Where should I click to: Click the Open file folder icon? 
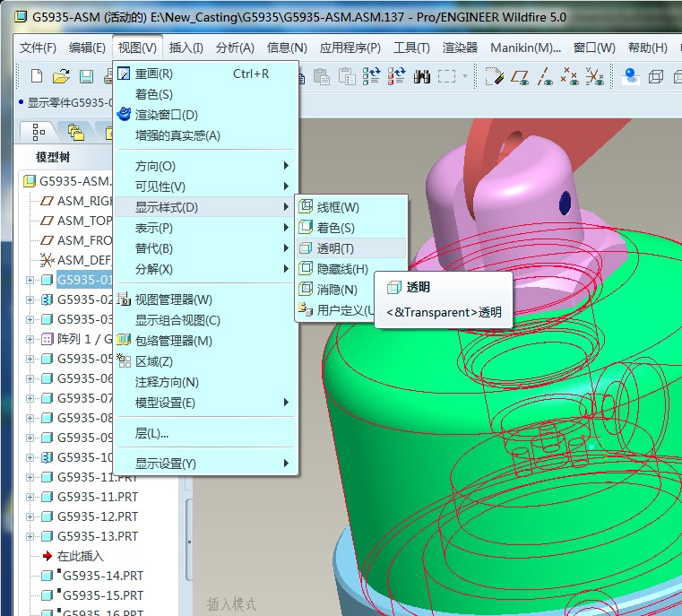tap(61, 76)
